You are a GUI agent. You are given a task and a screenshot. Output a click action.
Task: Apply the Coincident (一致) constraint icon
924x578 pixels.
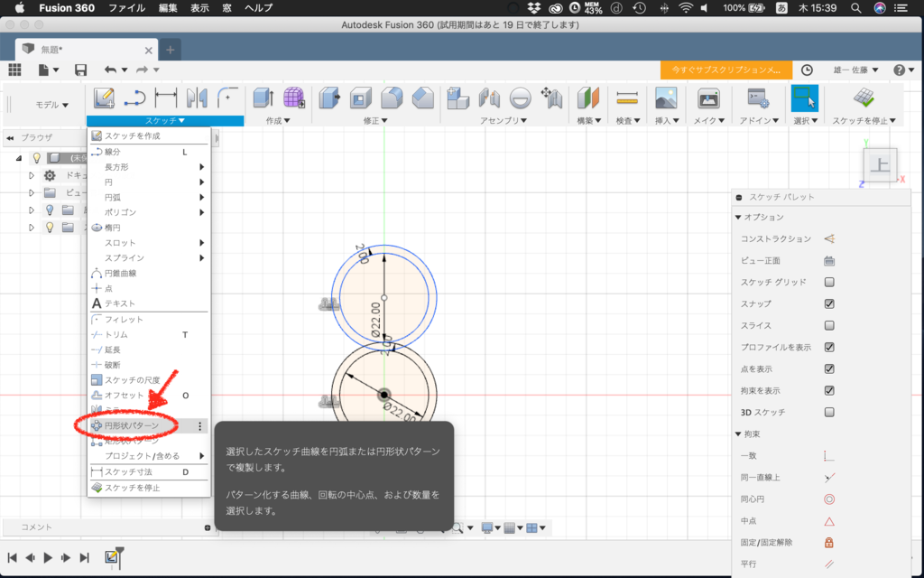829,456
